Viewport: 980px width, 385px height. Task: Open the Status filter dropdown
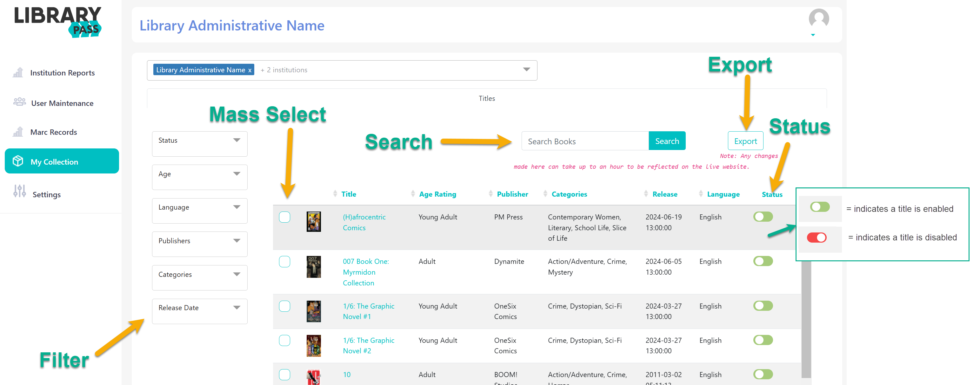(x=199, y=144)
